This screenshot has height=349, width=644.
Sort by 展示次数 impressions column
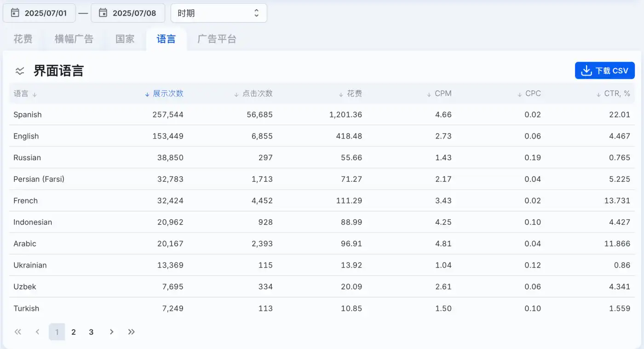point(164,93)
